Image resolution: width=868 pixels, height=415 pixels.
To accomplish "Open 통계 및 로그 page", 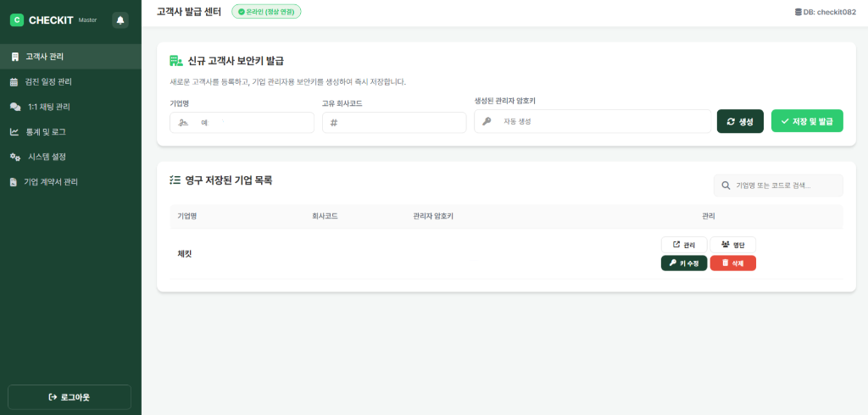I will click(x=46, y=132).
